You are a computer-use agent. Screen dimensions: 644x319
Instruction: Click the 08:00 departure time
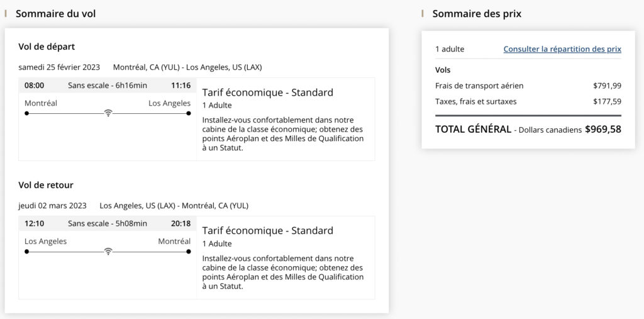pyautogui.click(x=34, y=86)
